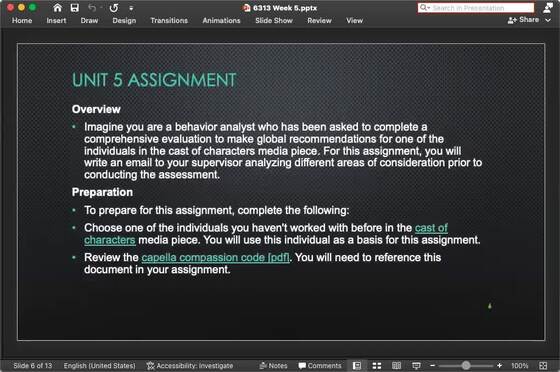Screen dimensions: 560x372
Task: Click the Slide 6 of 13 indicator
Action: coord(32,366)
